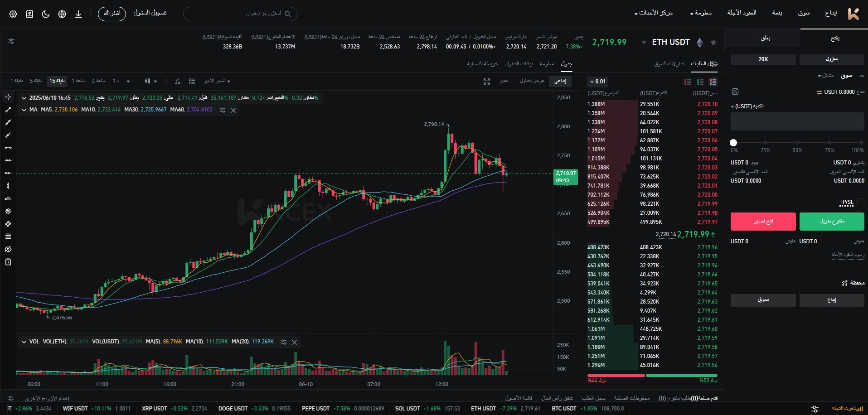Viewport: 868px width, 415px height.
Task: Show only sell orders in order book
Action: coord(687,82)
